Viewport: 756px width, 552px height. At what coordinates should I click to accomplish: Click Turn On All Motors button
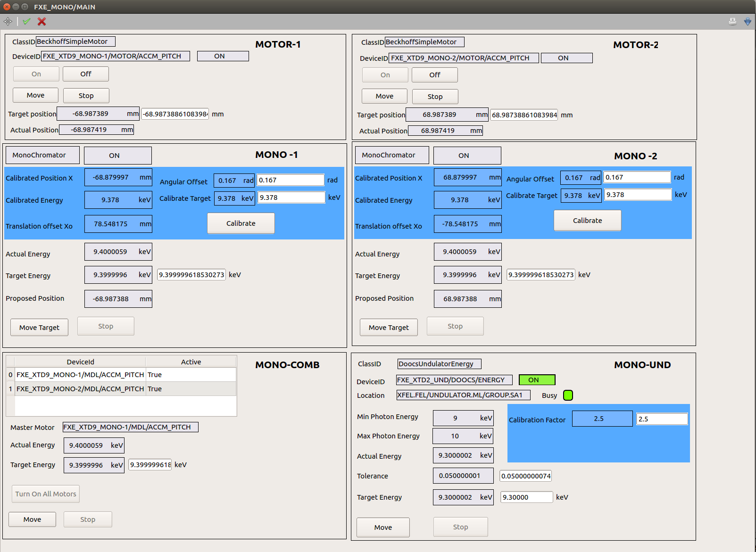[46, 494]
